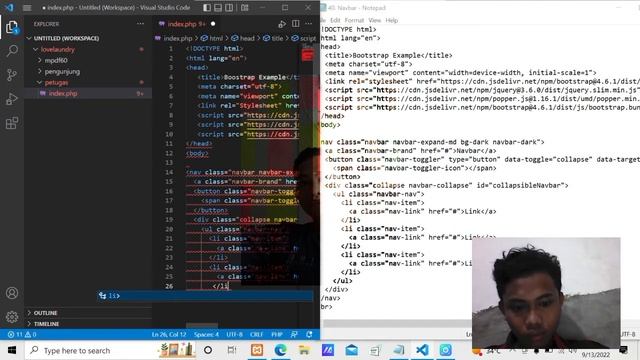Change language mode PHP
The image size is (640, 360).
(x=277, y=334)
